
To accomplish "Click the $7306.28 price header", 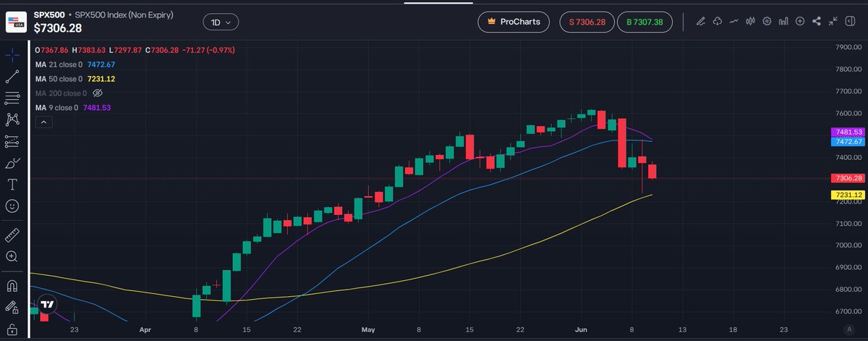I will [58, 27].
